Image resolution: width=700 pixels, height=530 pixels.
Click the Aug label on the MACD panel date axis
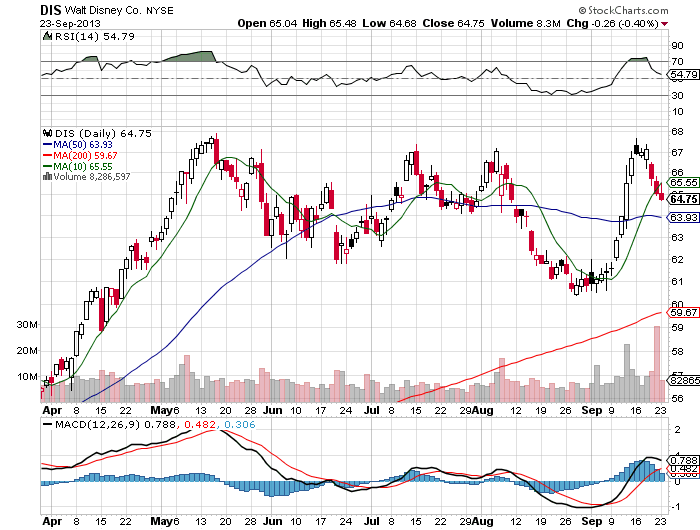pos(483,521)
